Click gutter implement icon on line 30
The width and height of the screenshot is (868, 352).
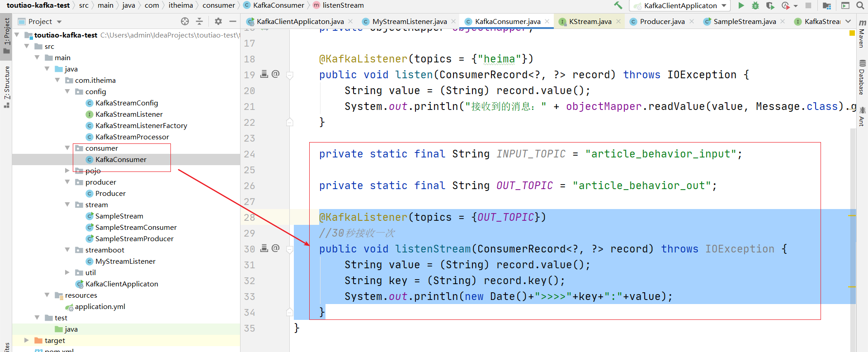(264, 248)
